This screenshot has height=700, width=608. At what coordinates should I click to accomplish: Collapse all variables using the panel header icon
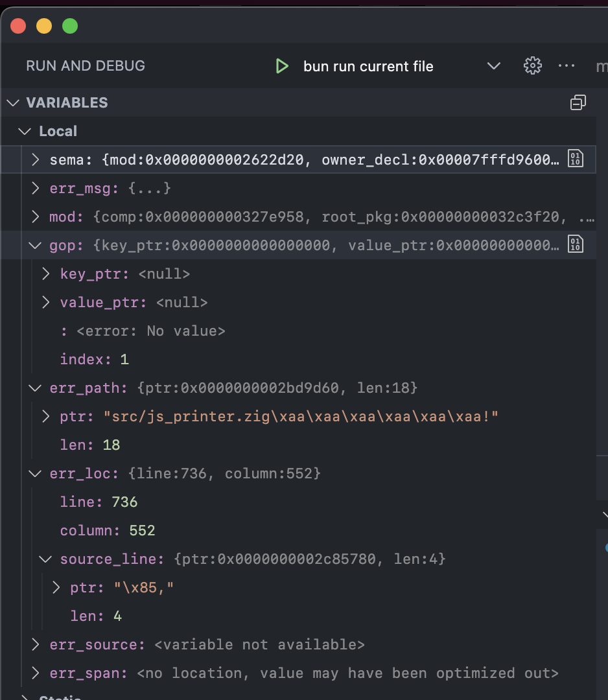pos(578,102)
